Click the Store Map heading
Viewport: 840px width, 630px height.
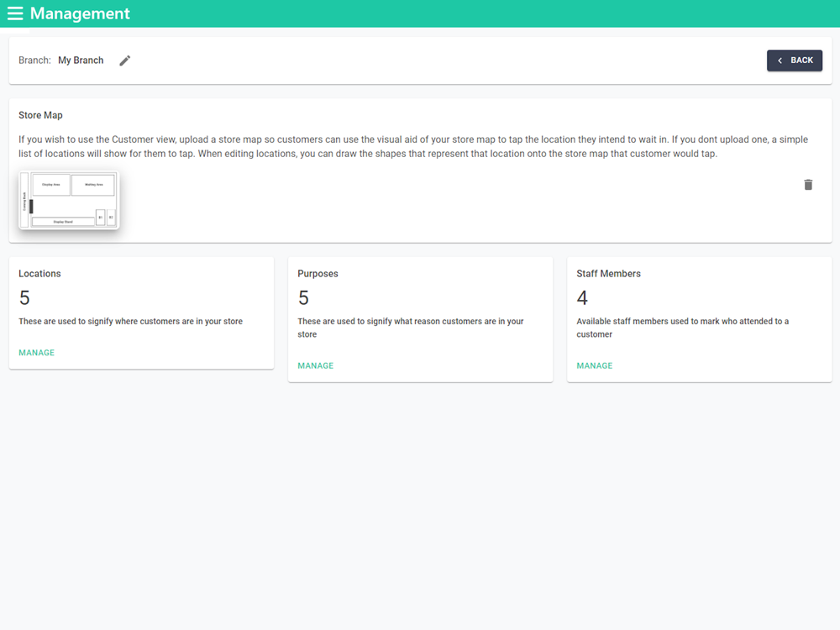(40, 115)
